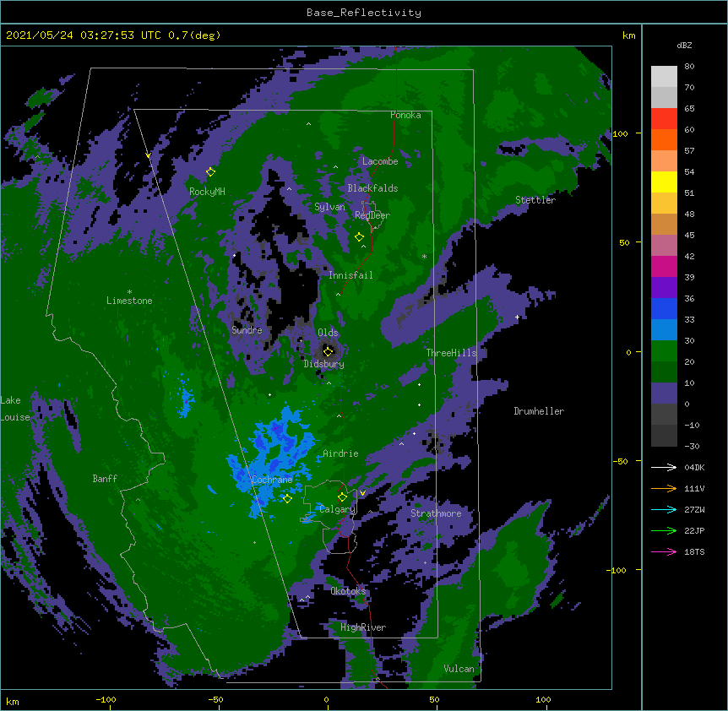Viewport: 728px width, 711px height.
Task: Select the slate-purple swatch in dBZ scale
Action: 664,393
